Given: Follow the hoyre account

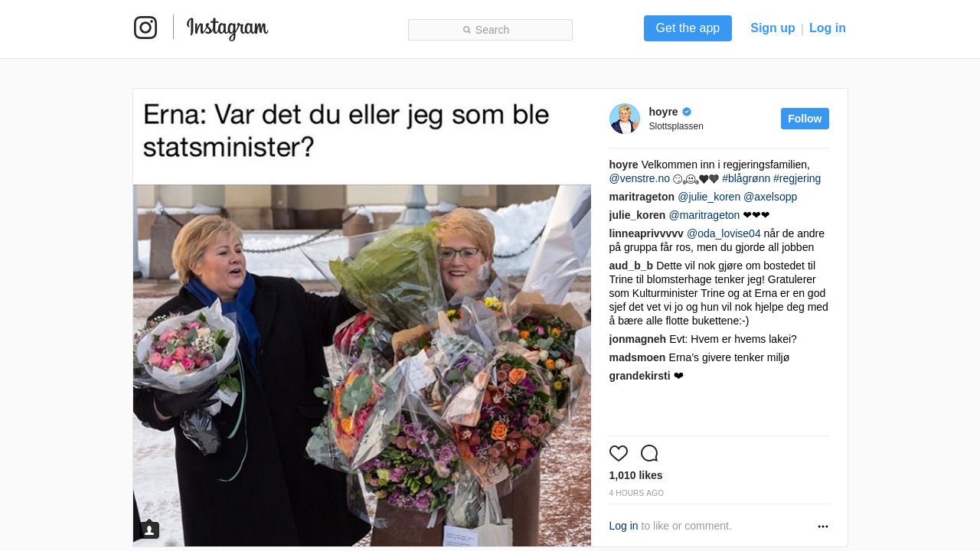Looking at the screenshot, I should [x=805, y=119].
